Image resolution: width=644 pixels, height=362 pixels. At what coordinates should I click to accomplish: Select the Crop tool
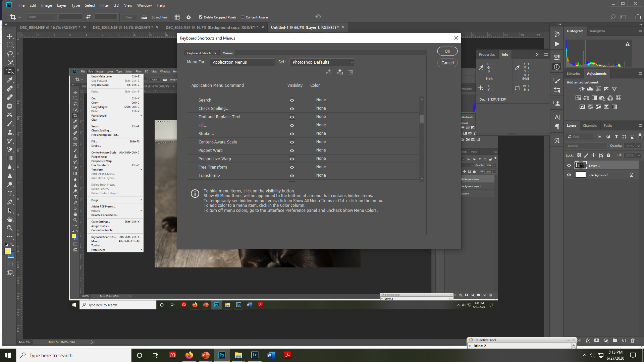(x=10, y=71)
